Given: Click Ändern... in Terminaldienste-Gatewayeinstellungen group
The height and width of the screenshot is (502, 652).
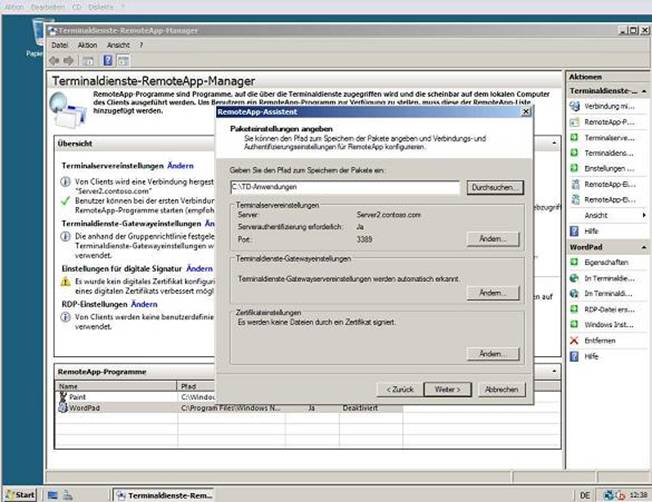Looking at the screenshot, I should 493,293.
